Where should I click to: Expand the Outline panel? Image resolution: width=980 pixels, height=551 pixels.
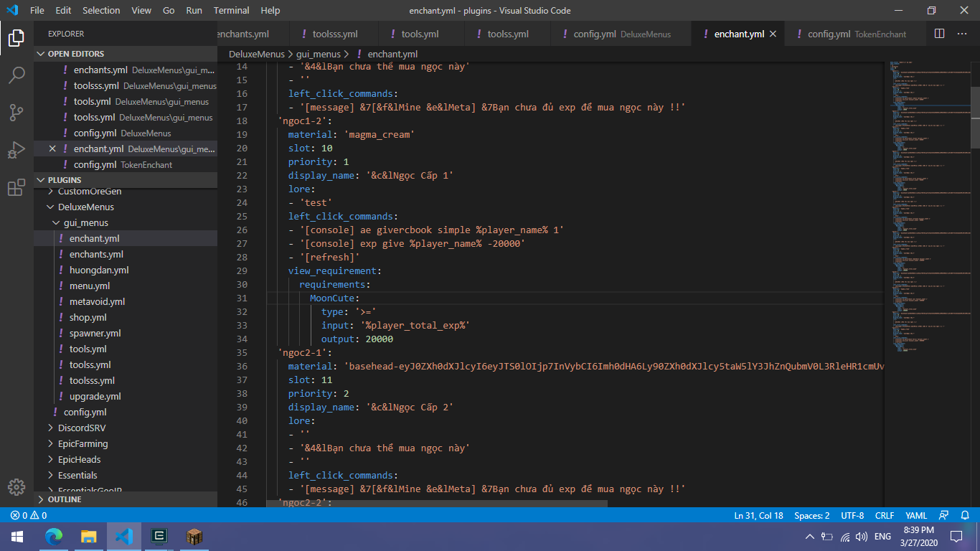pyautogui.click(x=65, y=499)
